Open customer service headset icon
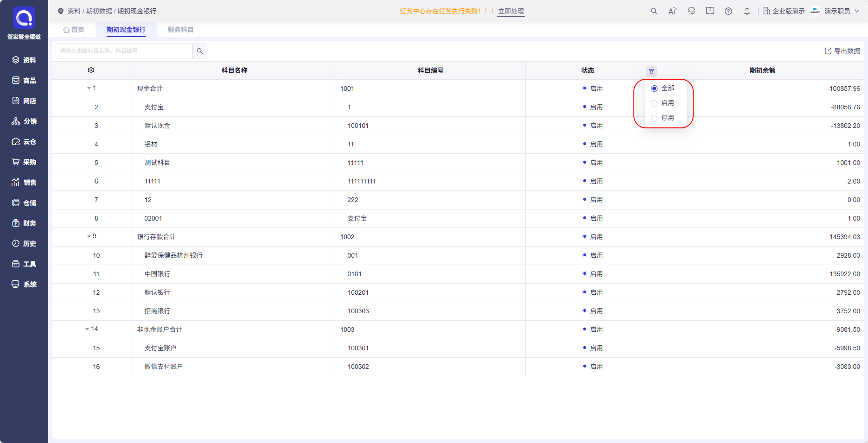 691,11
